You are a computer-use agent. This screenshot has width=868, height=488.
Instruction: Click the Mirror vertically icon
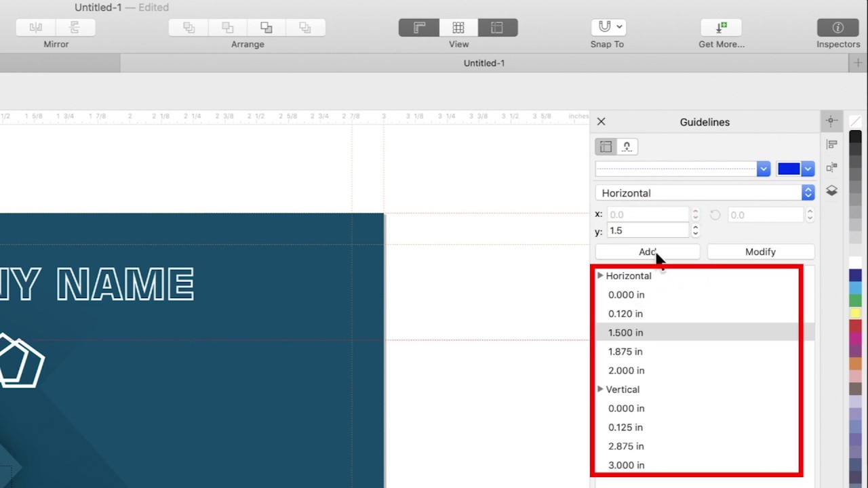click(75, 27)
